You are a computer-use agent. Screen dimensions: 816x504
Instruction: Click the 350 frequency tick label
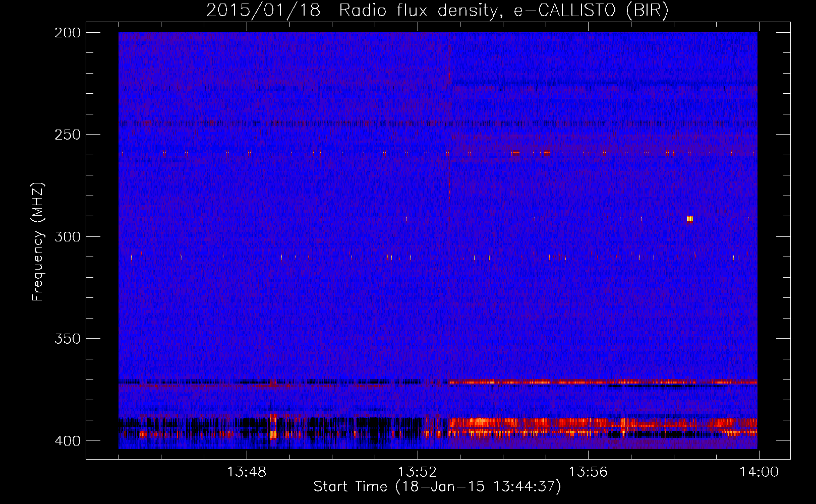pyautogui.click(x=68, y=339)
